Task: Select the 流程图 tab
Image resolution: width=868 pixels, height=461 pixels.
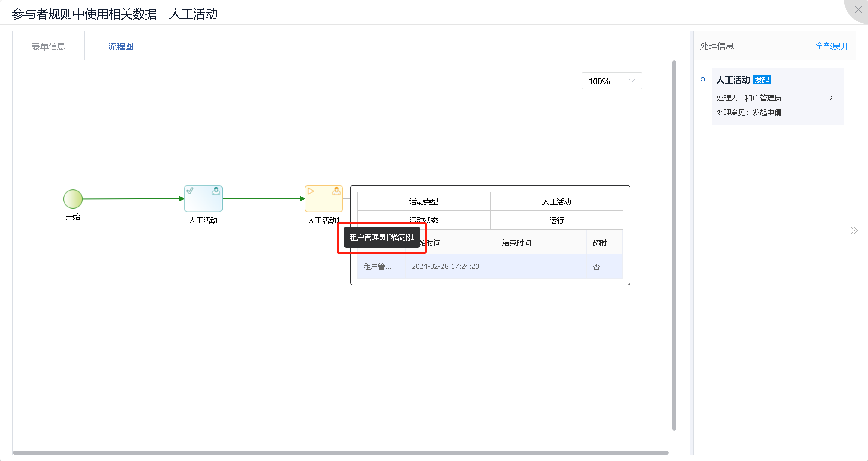Action: 121,46
